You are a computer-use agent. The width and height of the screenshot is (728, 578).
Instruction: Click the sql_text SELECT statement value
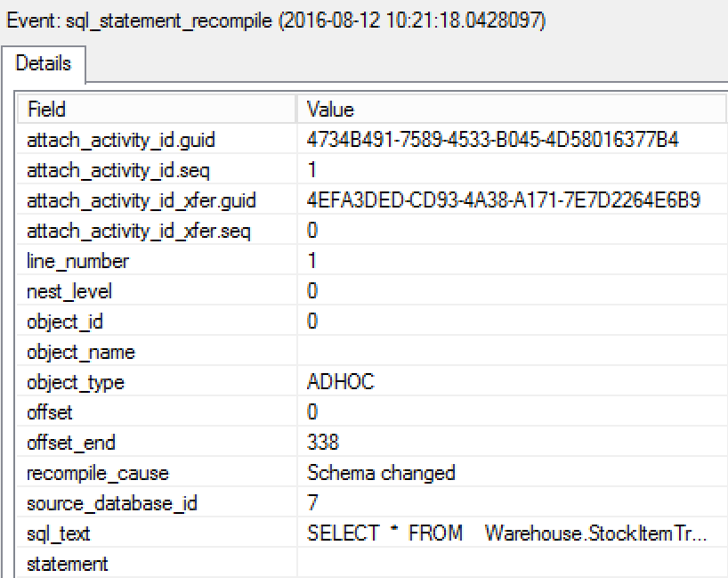point(507,533)
